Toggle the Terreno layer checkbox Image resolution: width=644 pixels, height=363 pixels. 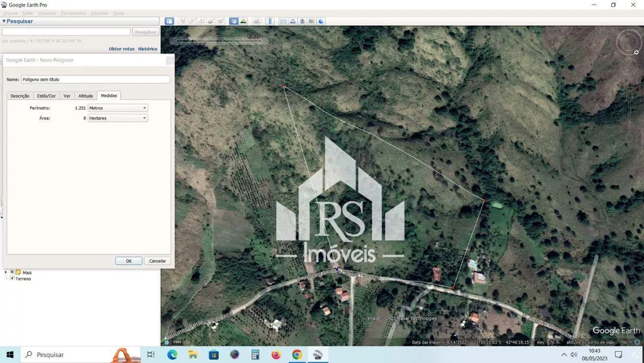[12, 279]
